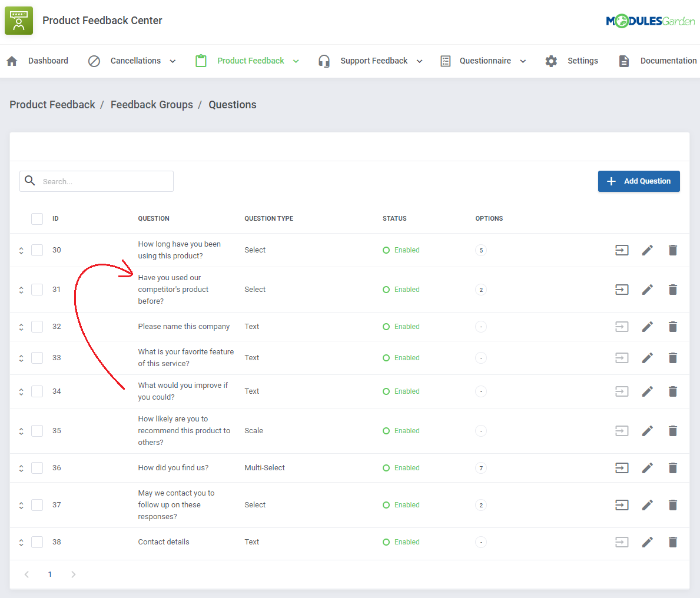Open options list for 'How did you find us?'
700x598 pixels.
point(622,468)
